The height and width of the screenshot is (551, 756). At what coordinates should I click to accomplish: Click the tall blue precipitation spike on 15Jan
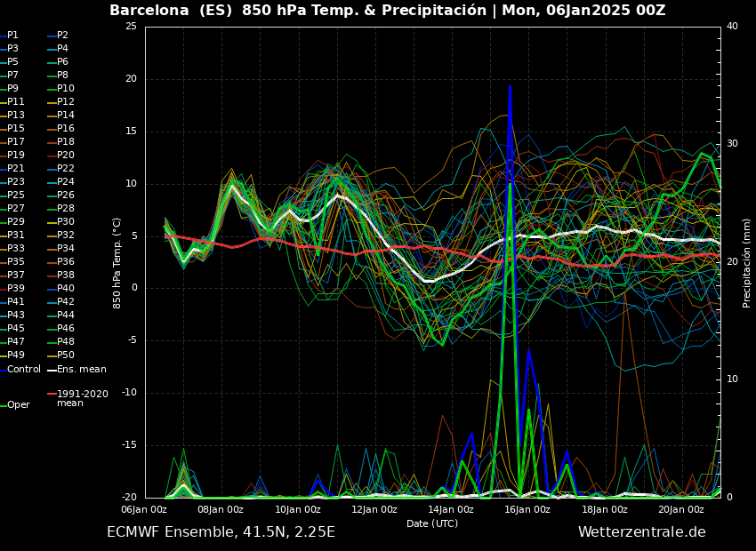(x=510, y=178)
